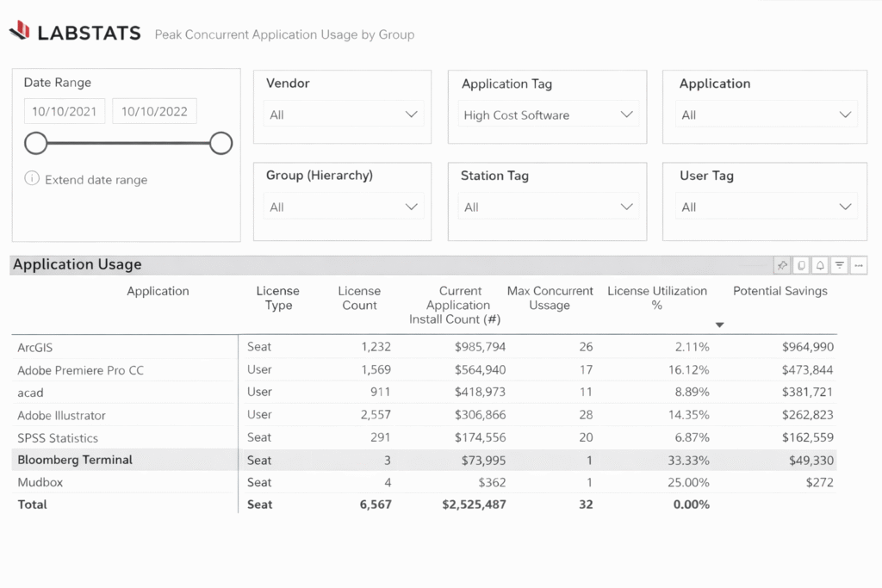The width and height of the screenshot is (882, 588).
Task: Set an alert with the bell icon
Action: [820, 265]
